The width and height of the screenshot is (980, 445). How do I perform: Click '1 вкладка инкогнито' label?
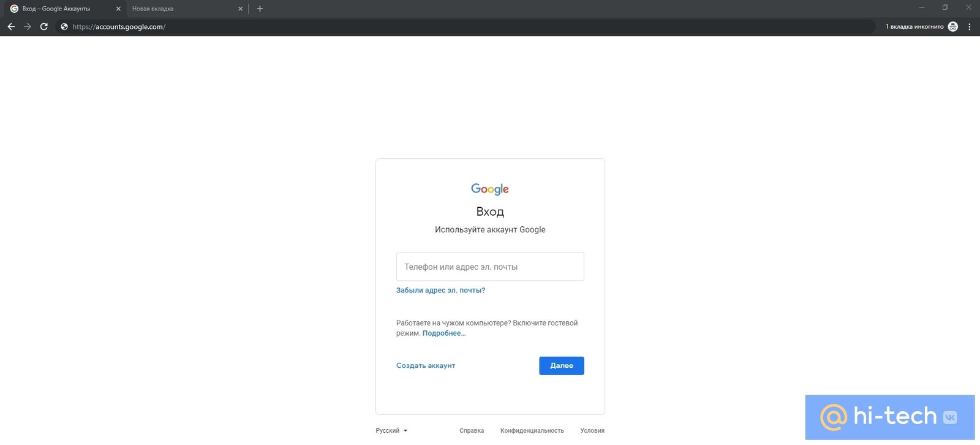click(914, 26)
